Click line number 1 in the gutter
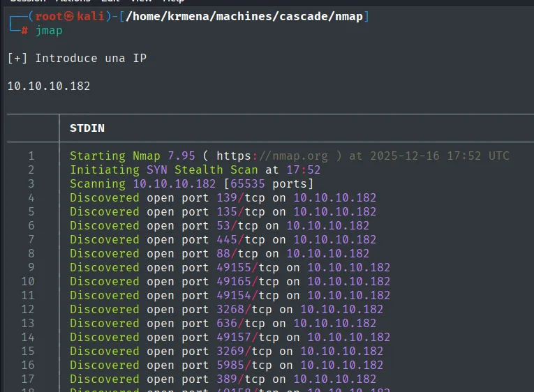Screen dimensions: 534x392 tap(31, 156)
